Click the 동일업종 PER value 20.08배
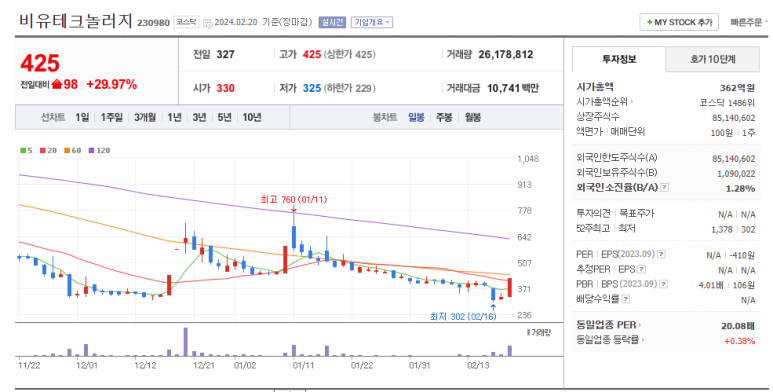Viewport: 773px width, 392px height. click(738, 325)
